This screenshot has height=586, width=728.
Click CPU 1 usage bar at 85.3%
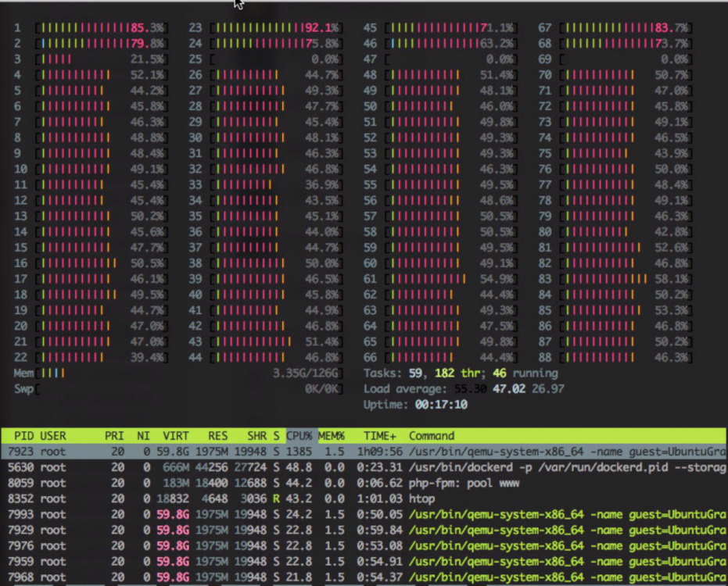click(102, 28)
